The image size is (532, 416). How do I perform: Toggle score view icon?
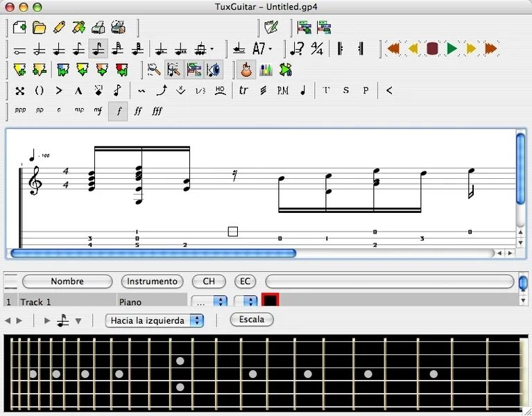(x=174, y=70)
